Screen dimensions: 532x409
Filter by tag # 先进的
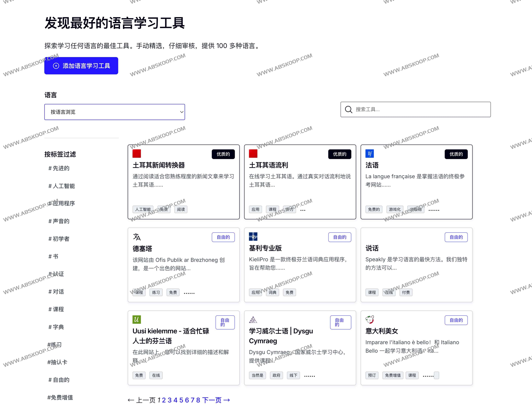pos(59,168)
